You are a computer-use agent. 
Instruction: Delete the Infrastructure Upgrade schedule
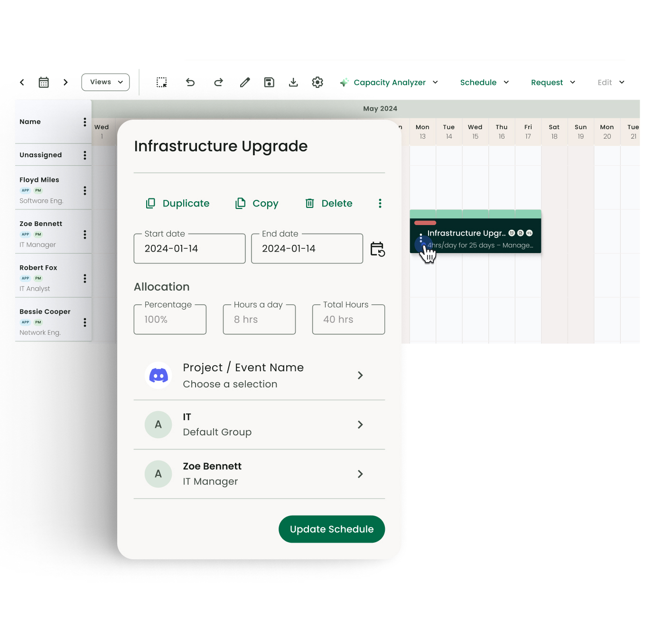[x=329, y=203]
